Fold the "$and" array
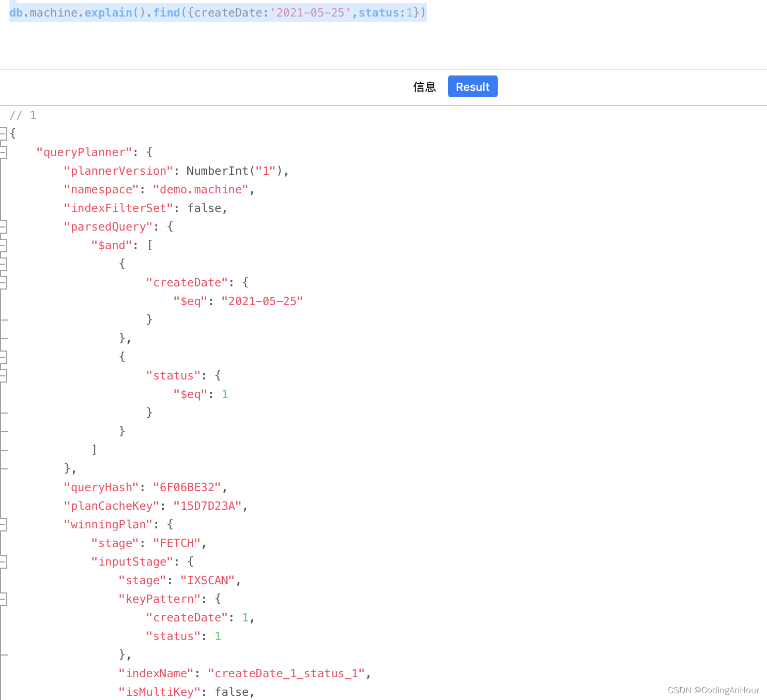 coord(3,245)
